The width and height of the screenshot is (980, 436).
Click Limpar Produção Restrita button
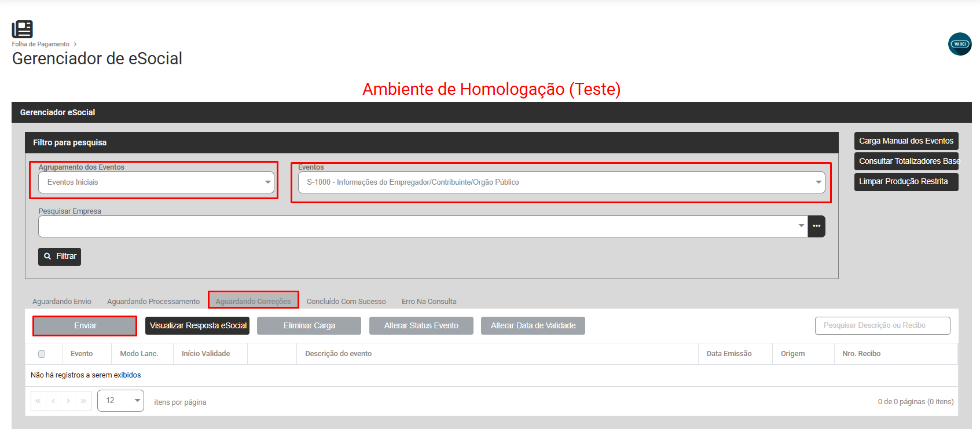906,182
